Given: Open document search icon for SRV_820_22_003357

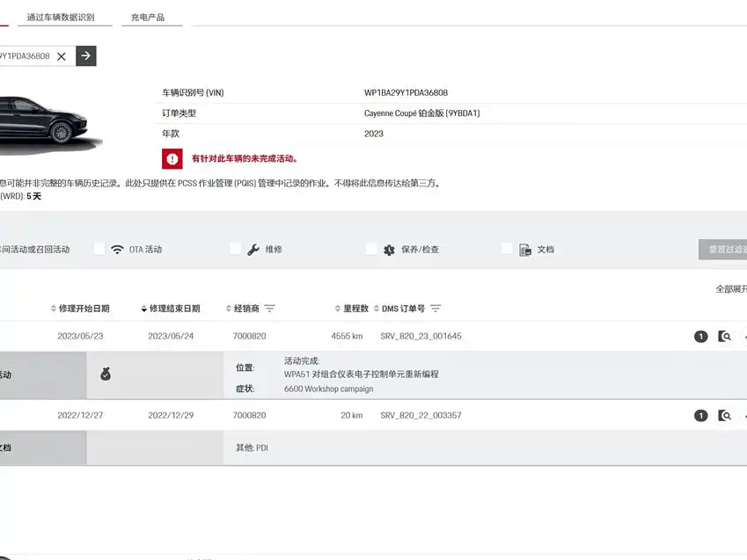Looking at the screenshot, I should (724, 415).
